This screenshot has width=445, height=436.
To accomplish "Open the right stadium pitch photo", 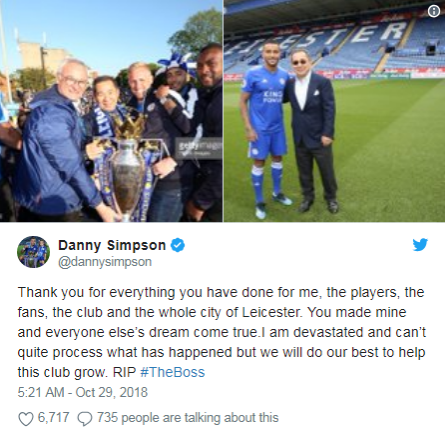I will (x=334, y=111).
